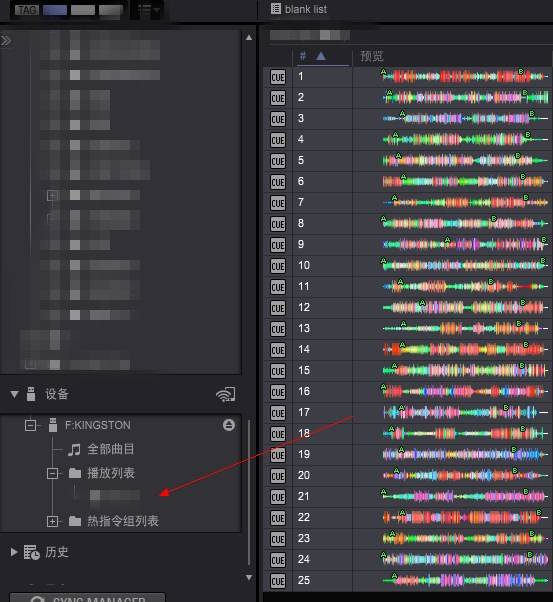553x602 pixels.
Task: Collapse the F:KINGSTON tree node
Action: [x=30, y=425]
